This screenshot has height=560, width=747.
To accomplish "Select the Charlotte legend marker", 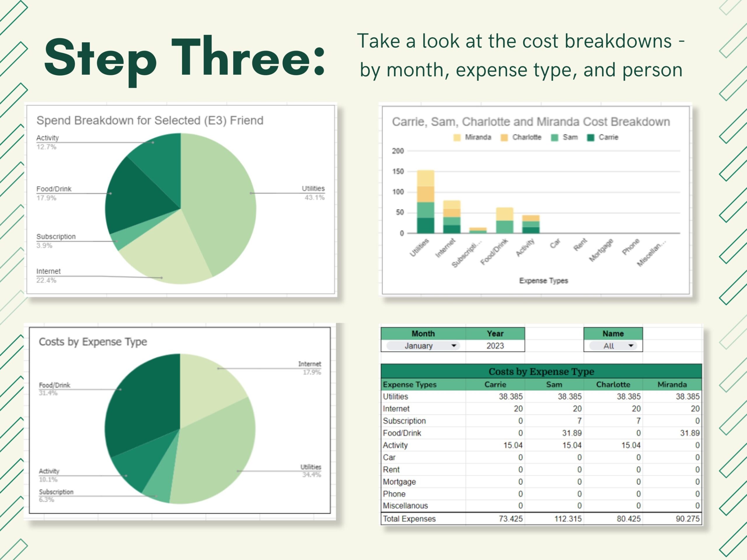I will pyautogui.click(x=505, y=137).
